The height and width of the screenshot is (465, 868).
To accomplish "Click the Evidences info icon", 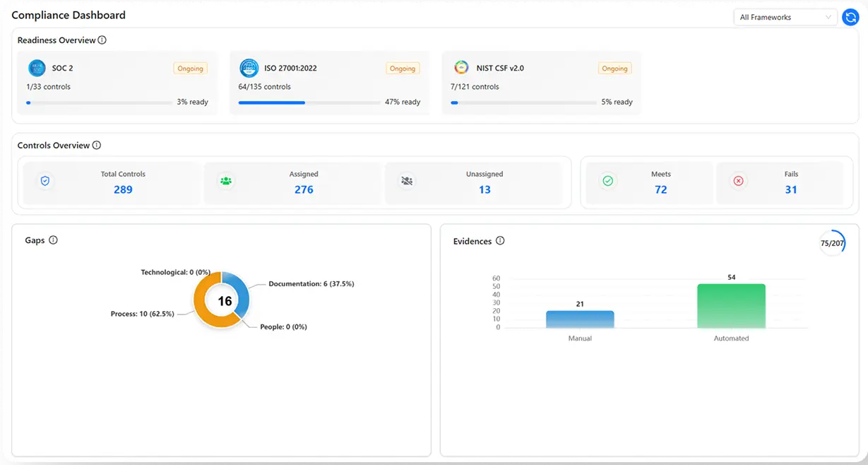I will pos(500,241).
